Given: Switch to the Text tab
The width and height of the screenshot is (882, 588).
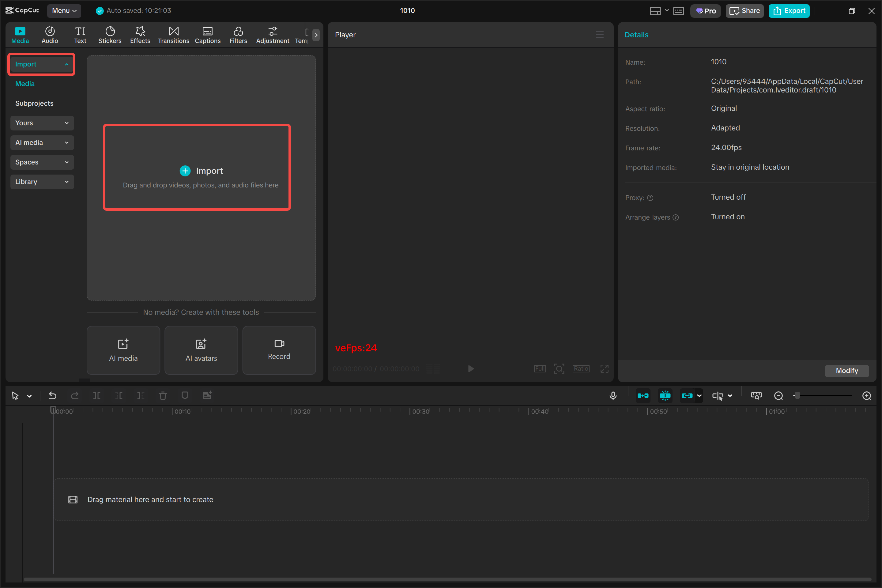Looking at the screenshot, I should coord(80,35).
